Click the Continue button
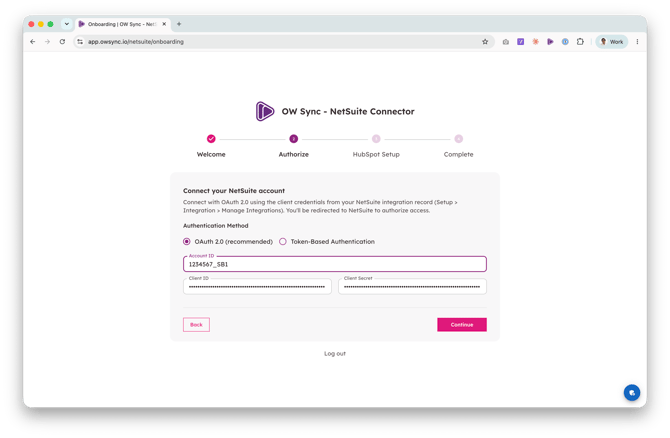This screenshot has height=438, width=670. pyautogui.click(x=461, y=324)
